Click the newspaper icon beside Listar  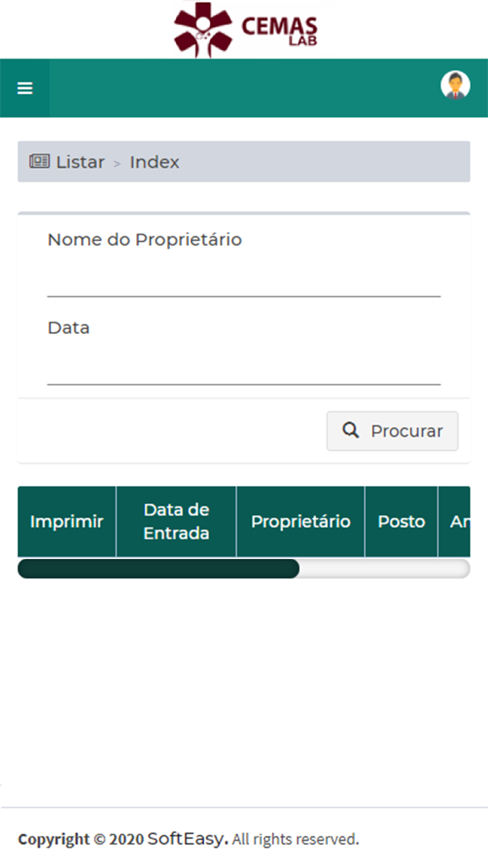(x=40, y=161)
